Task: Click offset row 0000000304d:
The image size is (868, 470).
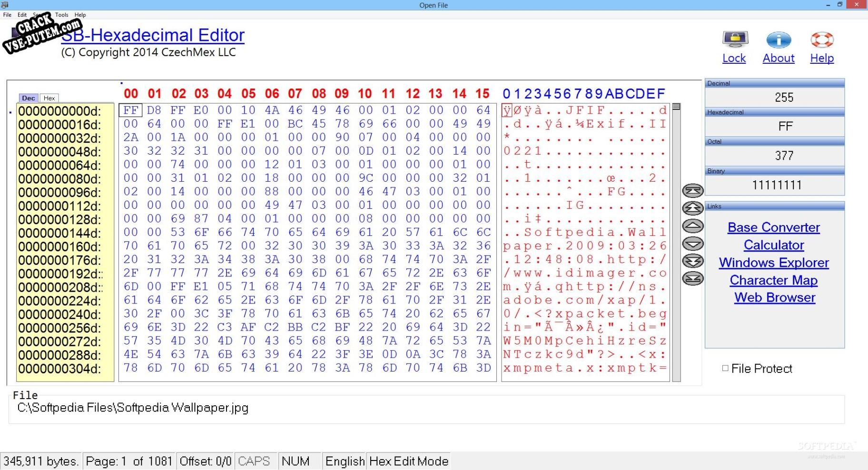Action: point(60,369)
